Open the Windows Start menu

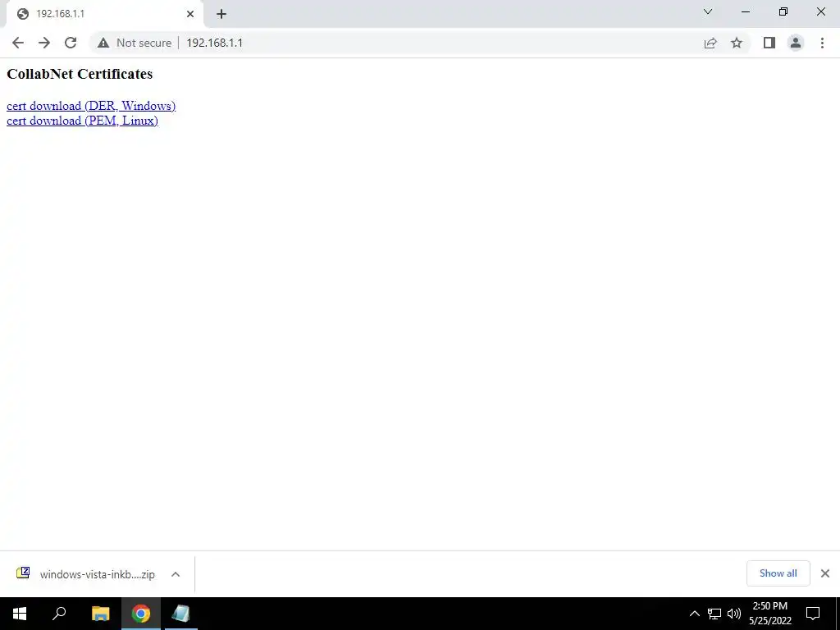tap(20, 614)
